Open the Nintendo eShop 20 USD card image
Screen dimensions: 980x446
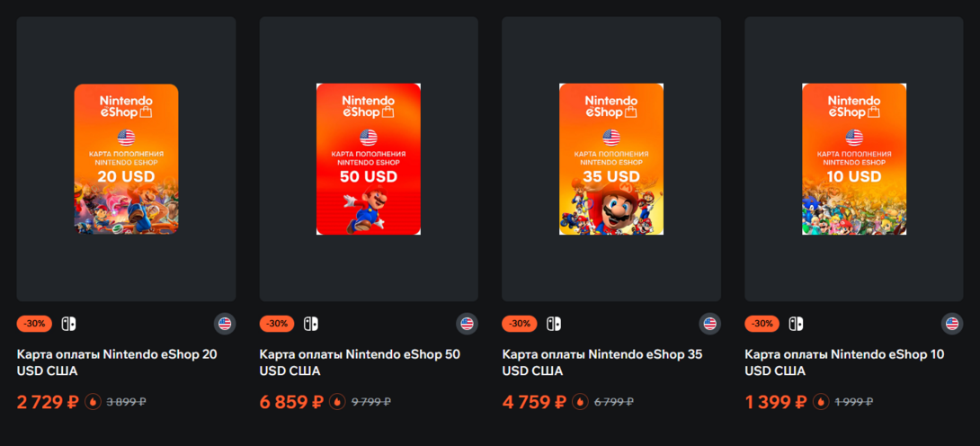[126, 159]
